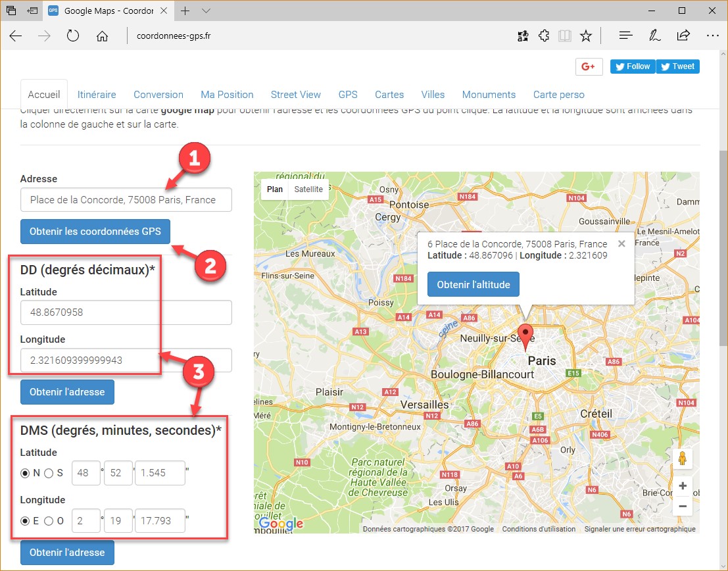This screenshot has height=571, width=728.
Task: Click the Obtenir l'altitude button
Action: [x=473, y=285]
